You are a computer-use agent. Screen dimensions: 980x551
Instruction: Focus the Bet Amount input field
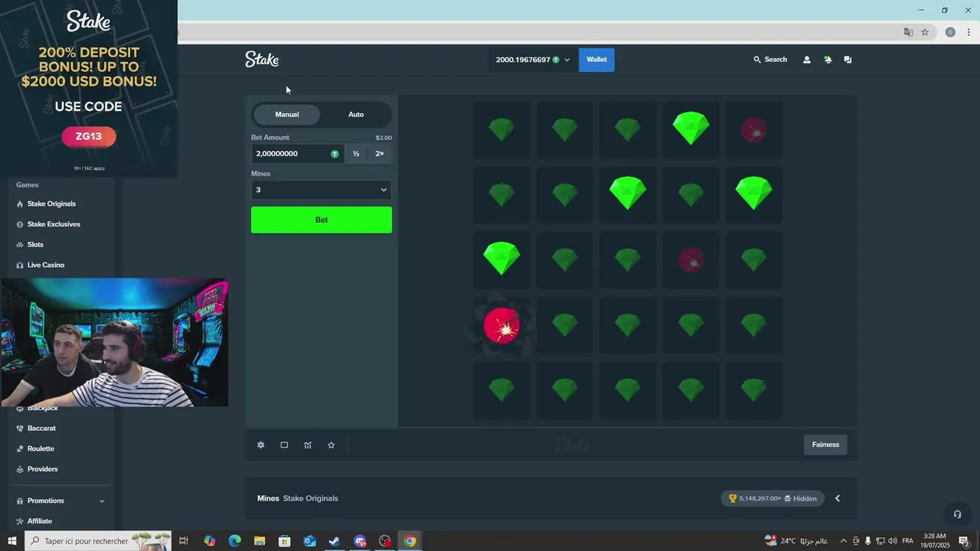pyautogui.click(x=297, y=154)
